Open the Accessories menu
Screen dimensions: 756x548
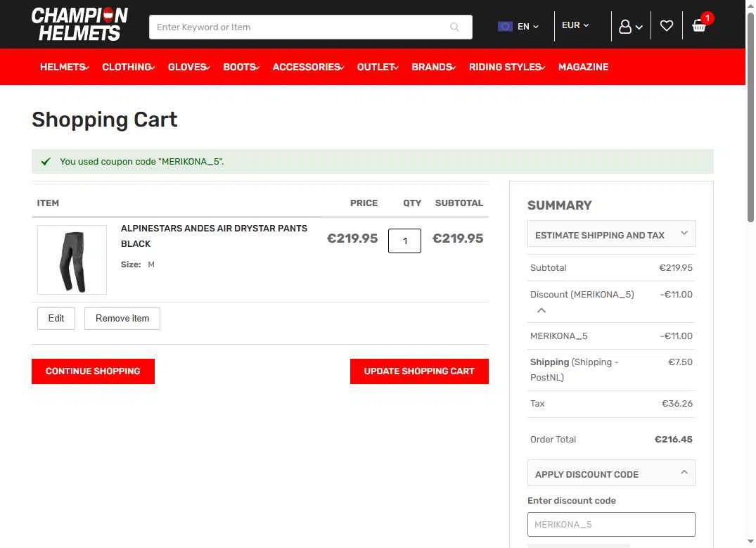(x=308, y=67)
